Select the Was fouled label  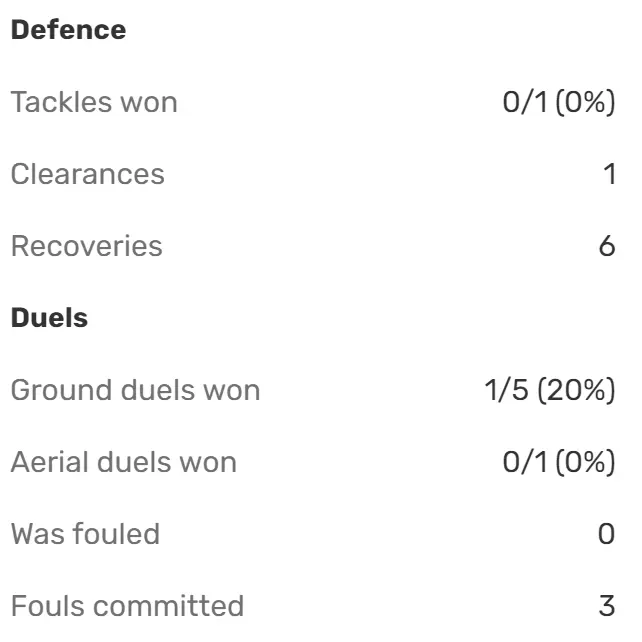pos(85,534)
